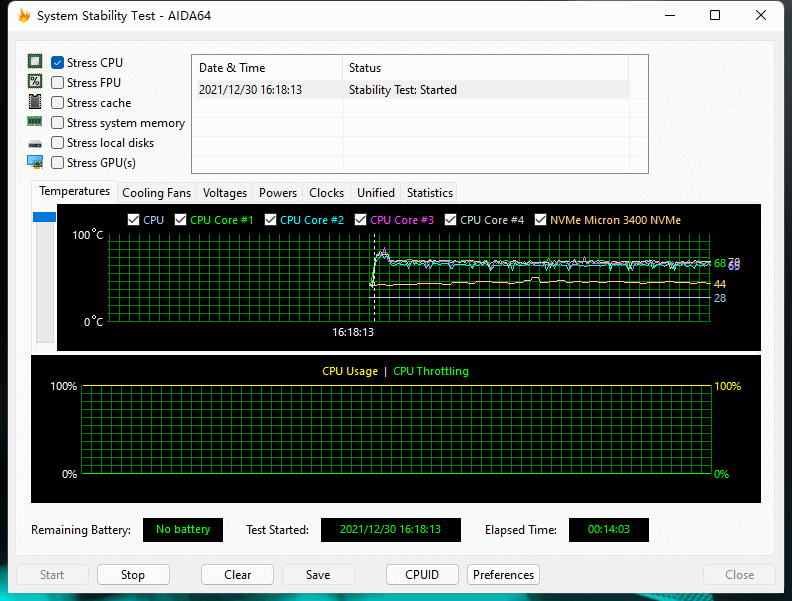The height and width of the screenshot is (601, 792).
Task: Click the CPU Throttling legend label
Action: click(431, 371)
